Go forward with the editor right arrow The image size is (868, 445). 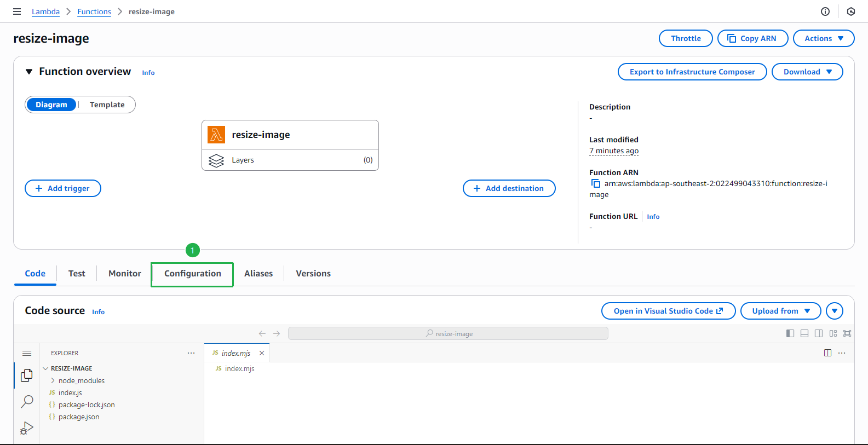pos(277,333)
